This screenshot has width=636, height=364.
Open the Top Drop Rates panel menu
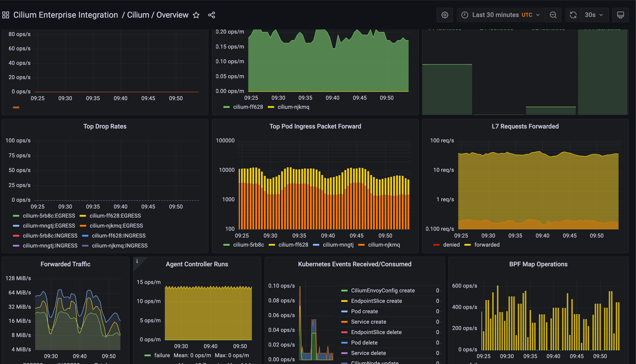pos(105,126)
